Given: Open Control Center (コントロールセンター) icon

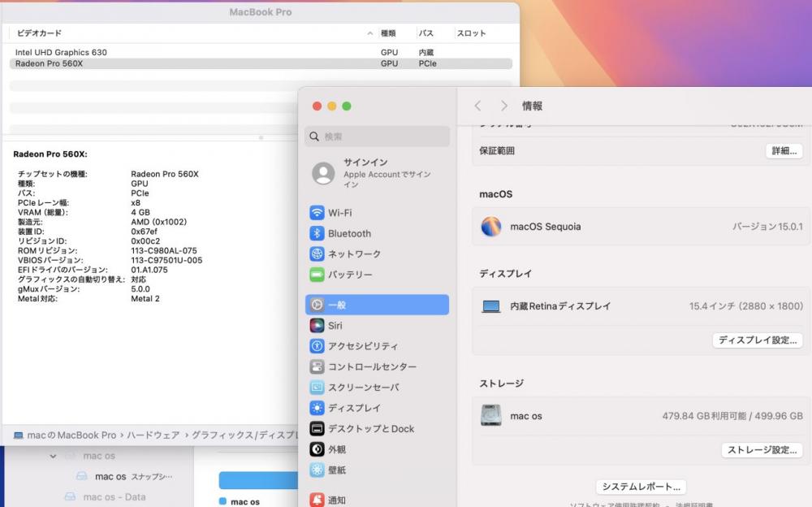Looking at the screenshot, I should pos(317,366).
